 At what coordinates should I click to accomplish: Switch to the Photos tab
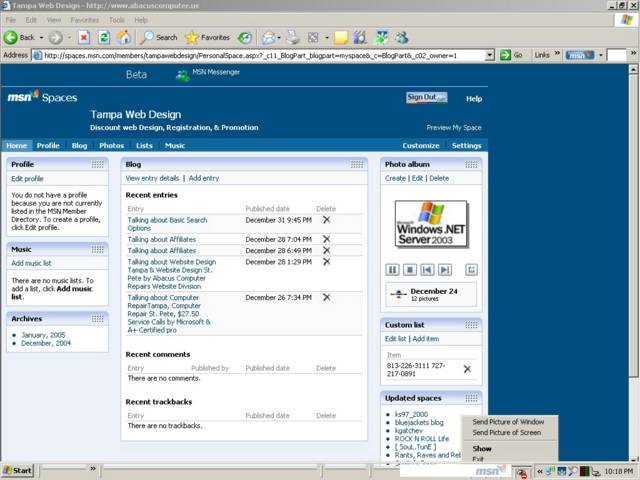111,146
